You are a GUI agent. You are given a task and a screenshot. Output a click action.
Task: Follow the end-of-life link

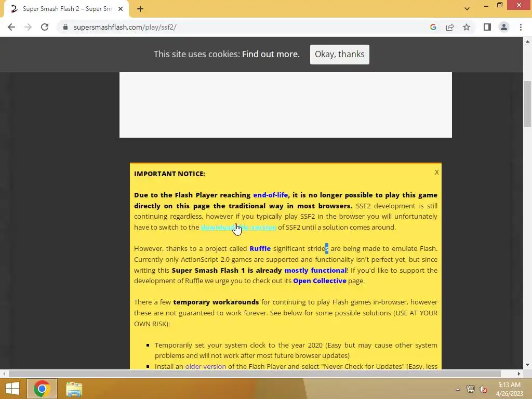coord(270,195)
